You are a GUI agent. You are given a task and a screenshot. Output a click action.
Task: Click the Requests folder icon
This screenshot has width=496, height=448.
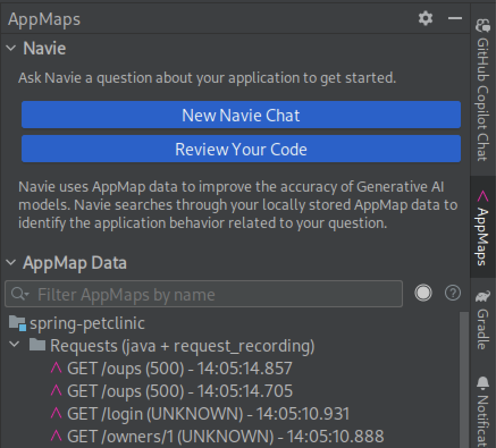click(x=37, y=345)
